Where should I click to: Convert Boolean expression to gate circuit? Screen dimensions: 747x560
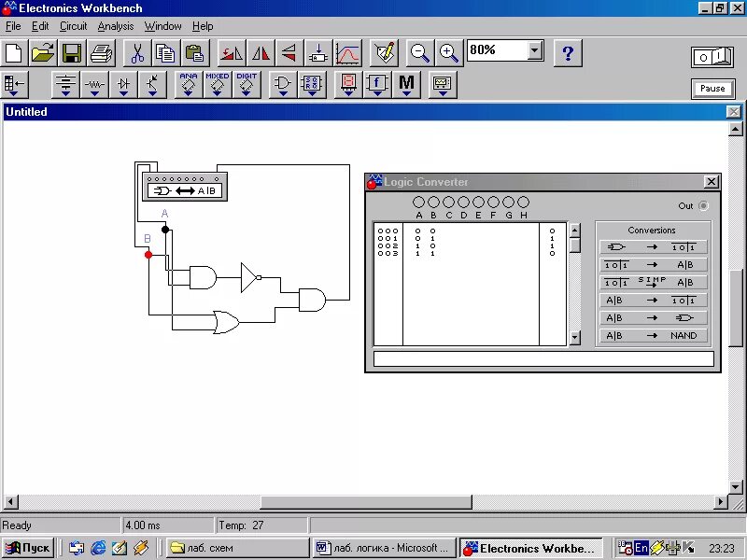pos(653,317)
